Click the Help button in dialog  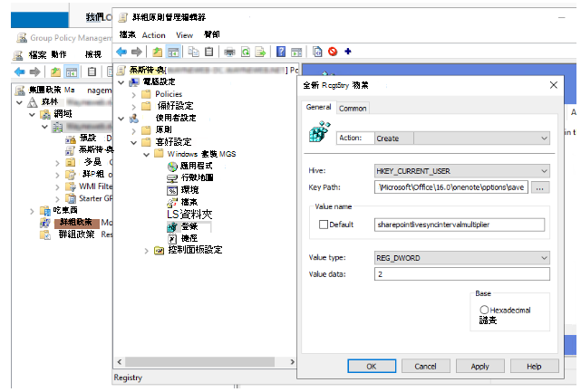pos(534,366)
